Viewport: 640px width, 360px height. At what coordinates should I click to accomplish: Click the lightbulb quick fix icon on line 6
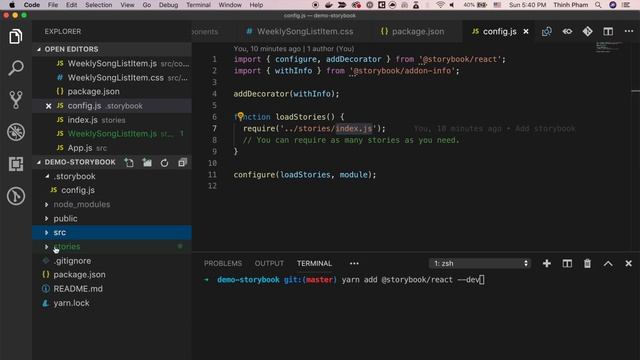(x=240, y=116)
